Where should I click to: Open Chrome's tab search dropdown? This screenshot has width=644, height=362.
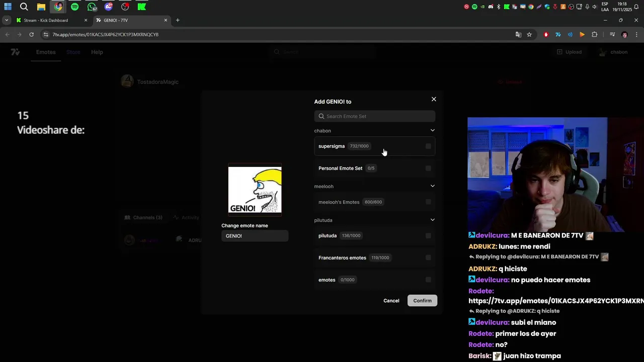(x=6, y=20)
